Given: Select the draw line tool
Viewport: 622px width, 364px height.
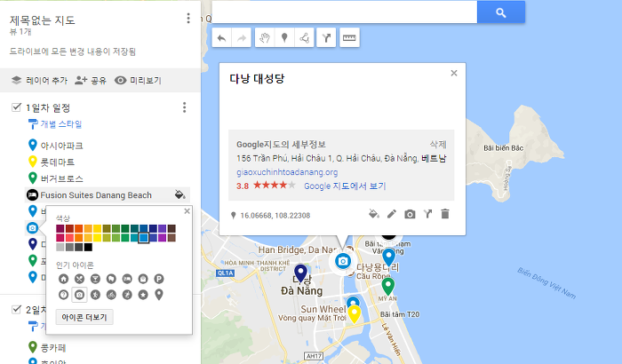Looking at the screenshot, I should coord(304,38).
